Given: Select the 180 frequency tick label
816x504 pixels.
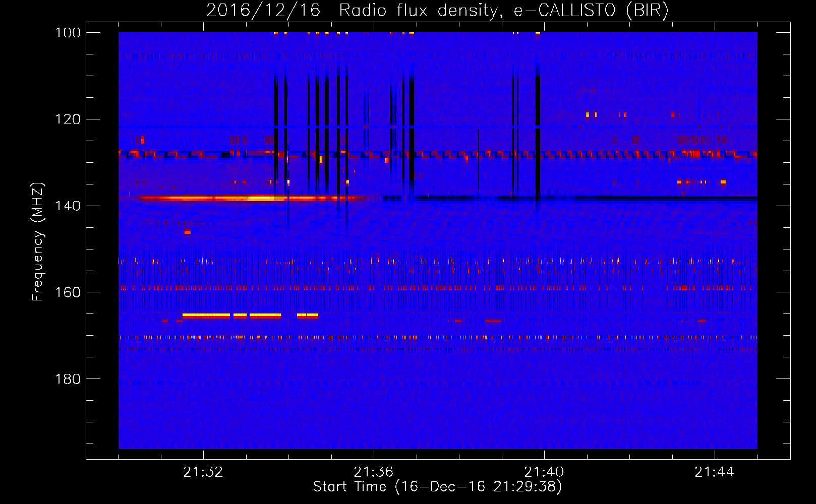Looking at the screenshot, I should click(68, 379).
